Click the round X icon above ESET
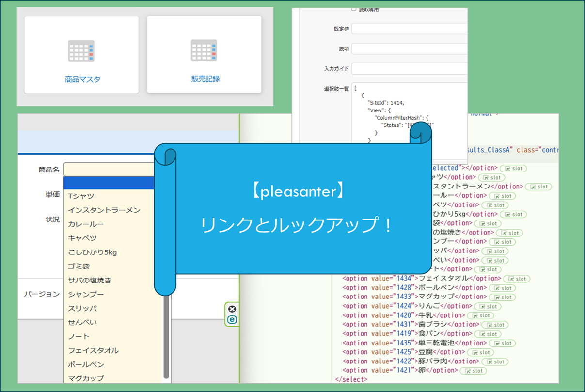The image size is (585, 392). pos(232,309)
